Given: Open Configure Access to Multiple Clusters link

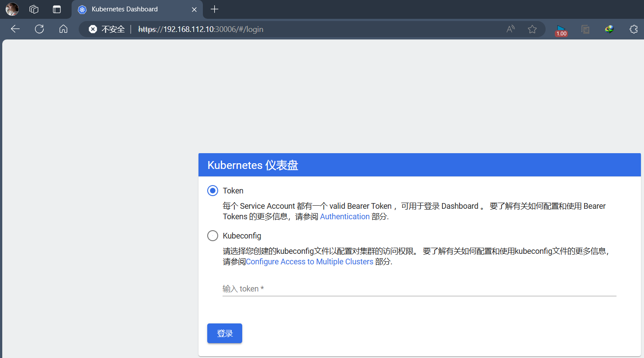Looking at the screenshot, I should click(310, 262).
